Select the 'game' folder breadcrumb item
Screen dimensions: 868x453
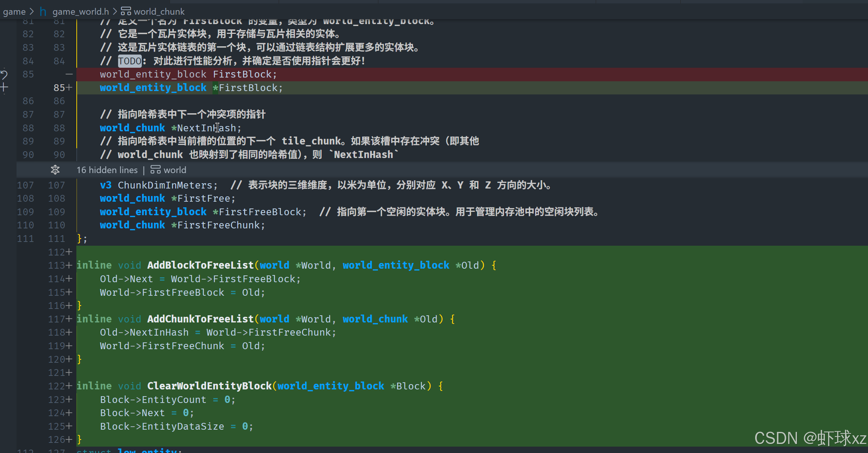pyautogui.click(x=14, y=12)
